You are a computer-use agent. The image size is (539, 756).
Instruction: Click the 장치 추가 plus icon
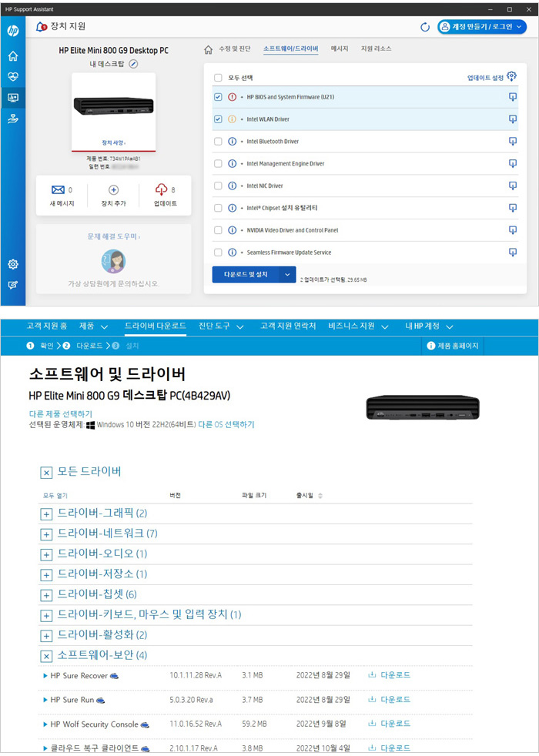[x=113, y=190]
